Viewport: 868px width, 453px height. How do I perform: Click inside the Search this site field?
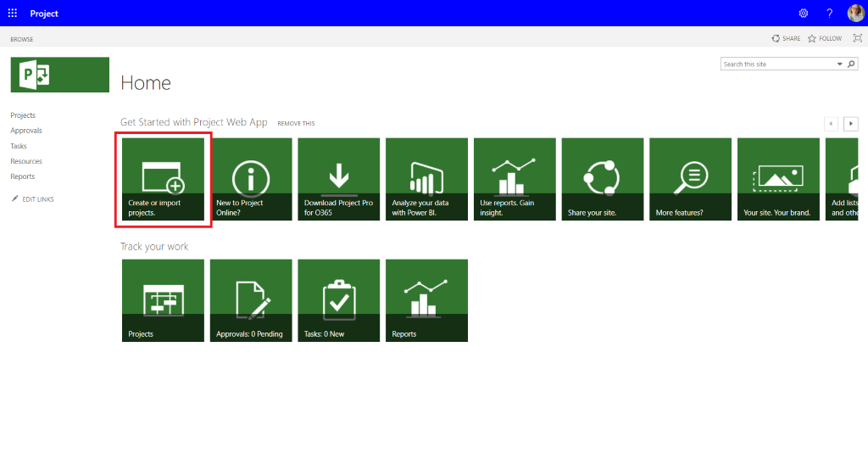pos(777,64)
